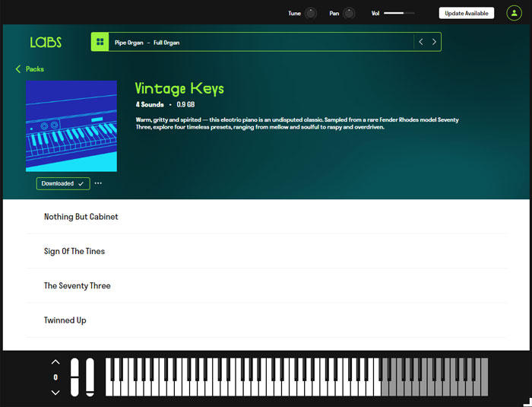Viewport: 532px width, 407px height.
Task: Click the Vintage Keys title
Action: point(179,89)
